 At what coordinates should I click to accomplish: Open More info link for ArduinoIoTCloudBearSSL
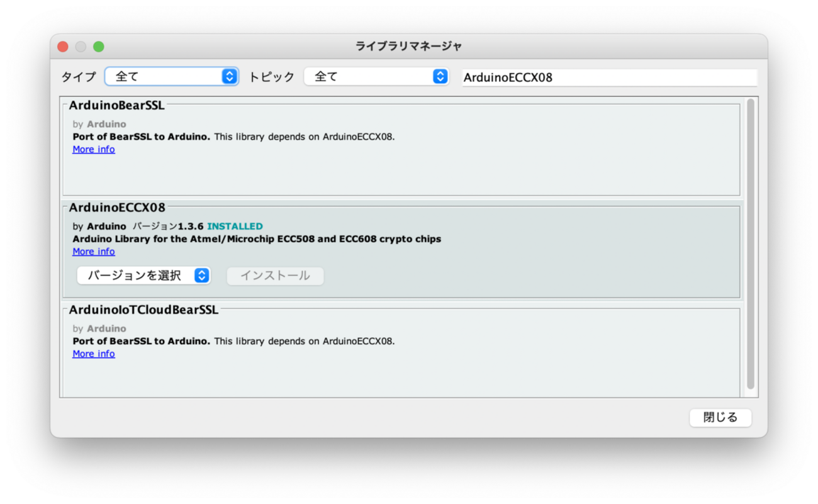coord(94,354)
